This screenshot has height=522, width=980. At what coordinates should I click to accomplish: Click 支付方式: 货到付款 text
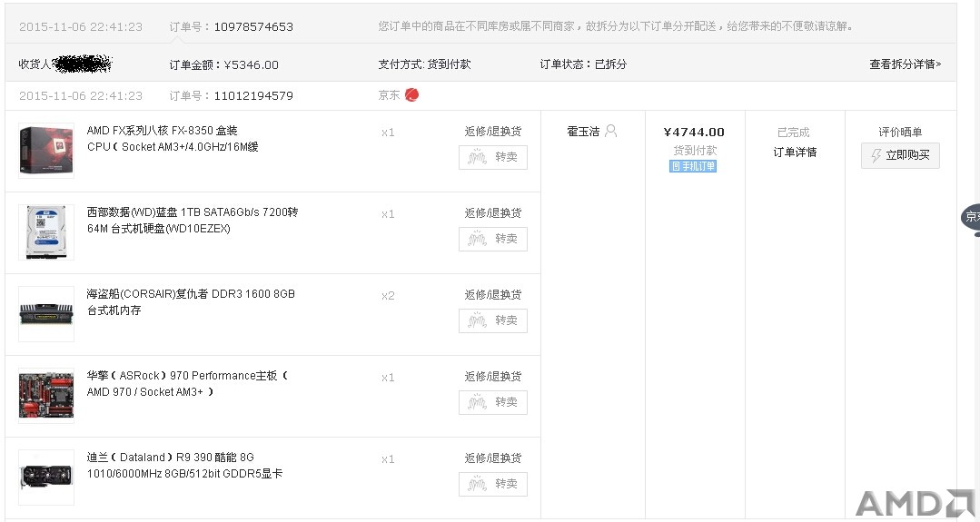424,64
